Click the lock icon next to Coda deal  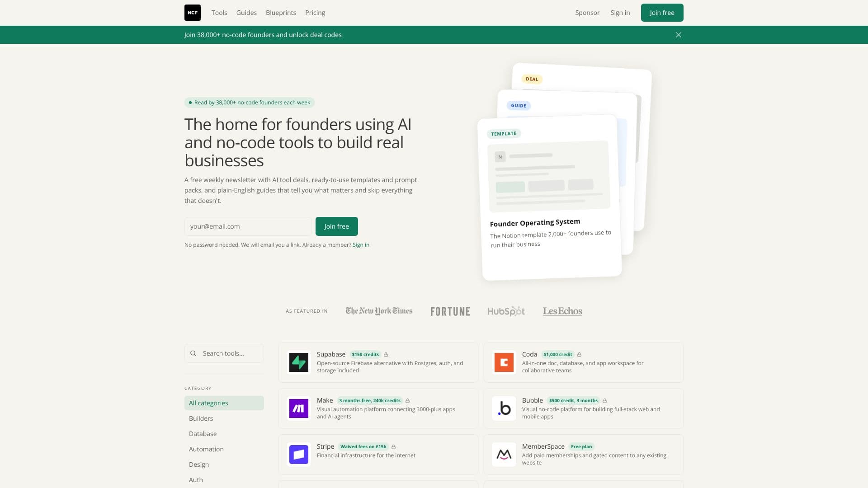[x=580, y=355]
